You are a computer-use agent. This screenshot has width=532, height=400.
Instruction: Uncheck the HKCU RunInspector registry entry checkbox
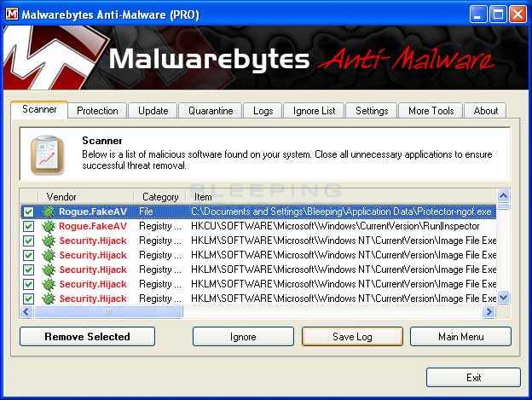pyautogui.click(x=28, y=226)
